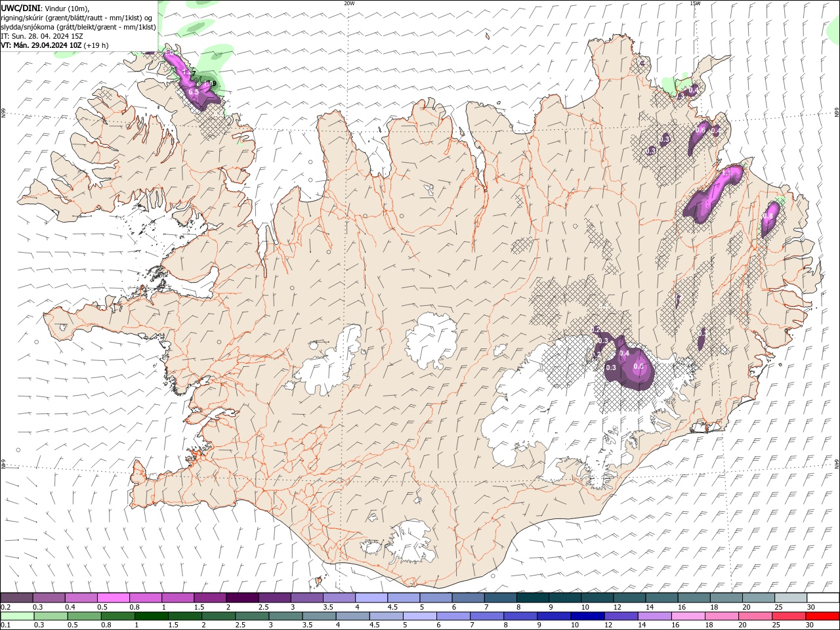Image resolution: width=840 pixels, height=630 pixels.
Task: Select the darkest green swatch labeled 1 in bottom legend row
Action: [151, 616]
